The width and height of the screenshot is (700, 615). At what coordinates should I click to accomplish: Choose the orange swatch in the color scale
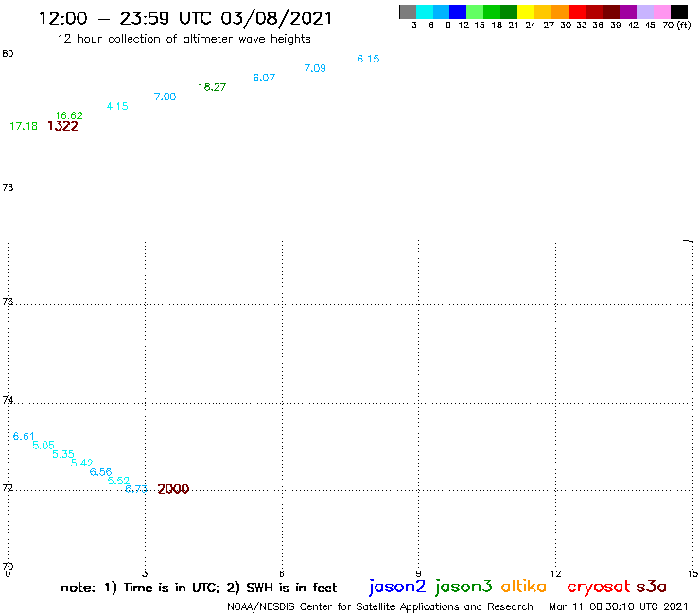(x=560, y=11)
